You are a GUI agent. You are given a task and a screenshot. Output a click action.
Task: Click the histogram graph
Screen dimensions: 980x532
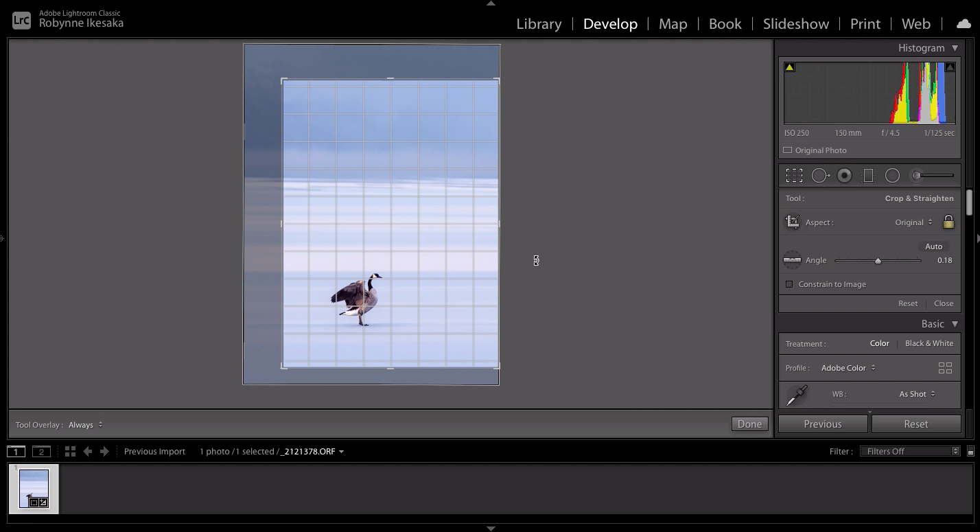(870, 93)
